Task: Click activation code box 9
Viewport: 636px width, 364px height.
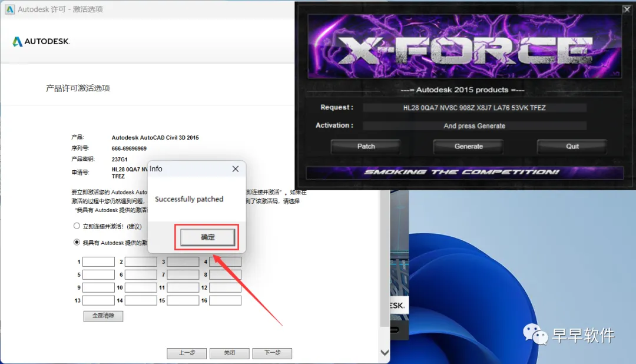Action: (98, 287)
